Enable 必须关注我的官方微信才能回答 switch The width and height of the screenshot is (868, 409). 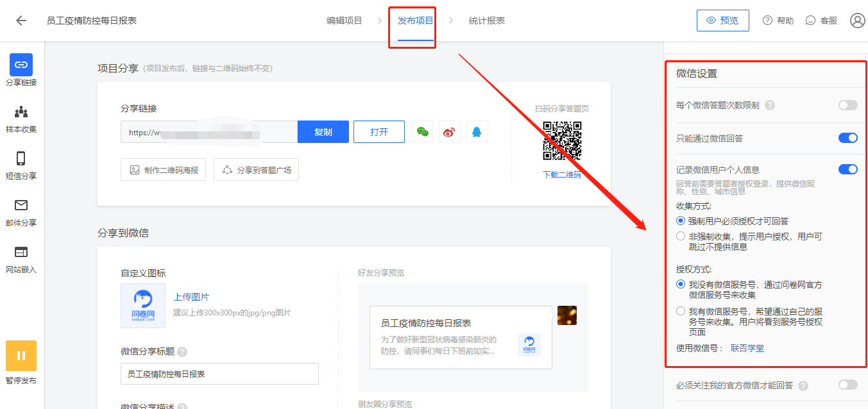(x=847, y=385)
